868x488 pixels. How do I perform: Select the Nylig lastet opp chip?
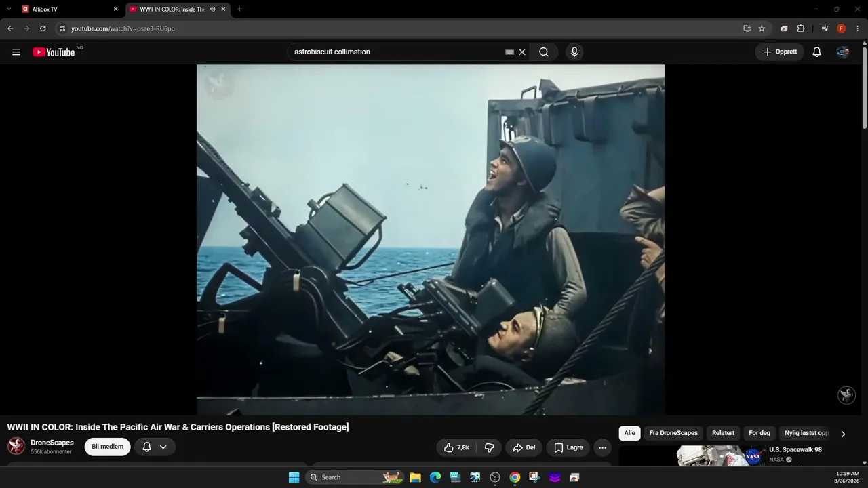point(806,433)
